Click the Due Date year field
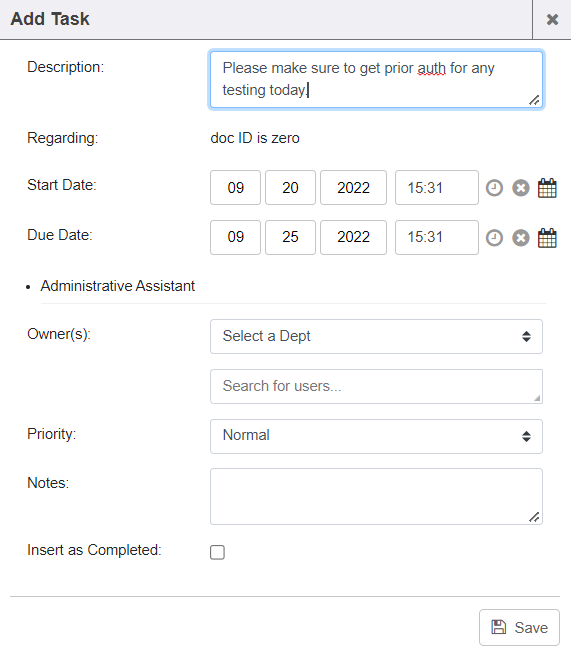The height and width of the screenshot is (657, 571). click(354, 237)
